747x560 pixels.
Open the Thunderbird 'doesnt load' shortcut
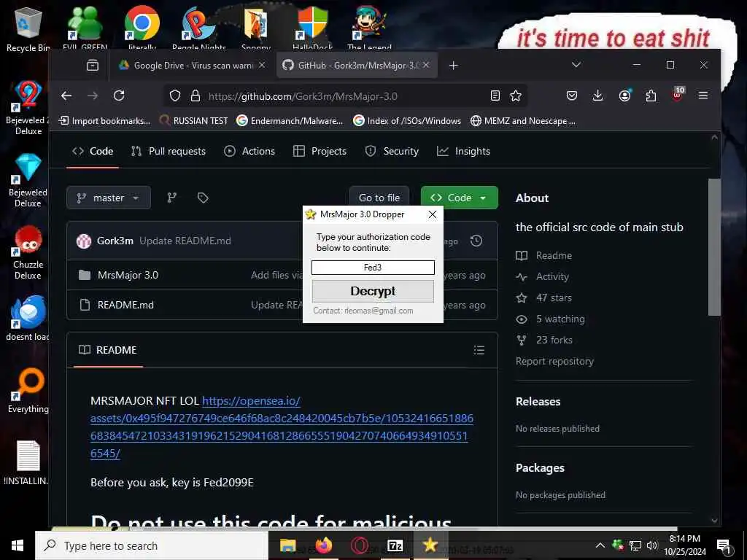pos(28,318)
